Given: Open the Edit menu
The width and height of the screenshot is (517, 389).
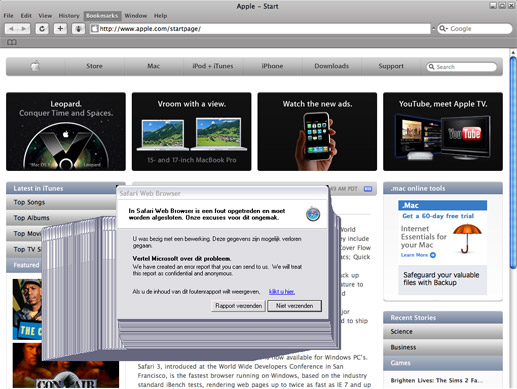Looking at the screenshot, I should (26, 16).
